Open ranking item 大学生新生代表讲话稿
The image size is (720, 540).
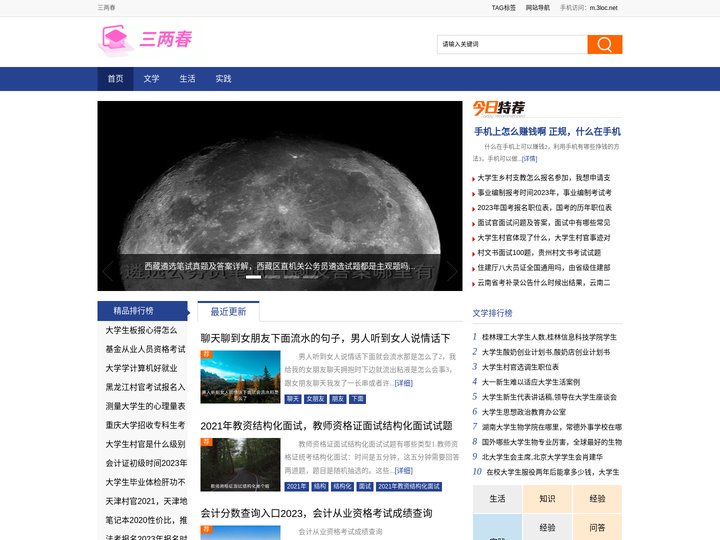click(549, 397)
